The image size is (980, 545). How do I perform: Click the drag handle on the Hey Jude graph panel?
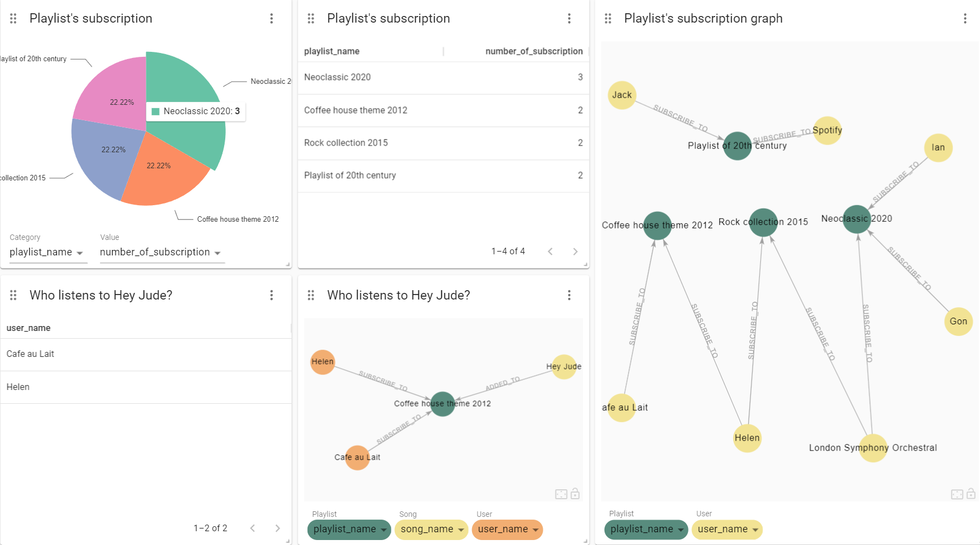[x=310, y=295]
